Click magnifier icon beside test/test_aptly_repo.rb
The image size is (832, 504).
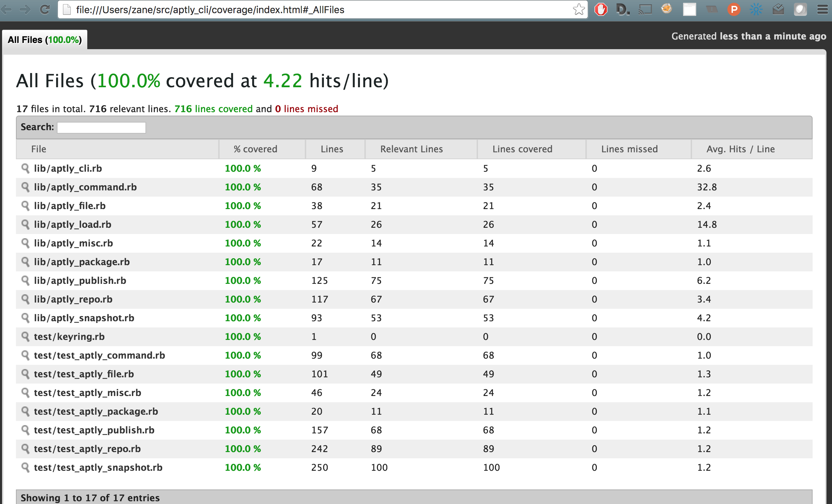tap(25, 449)
